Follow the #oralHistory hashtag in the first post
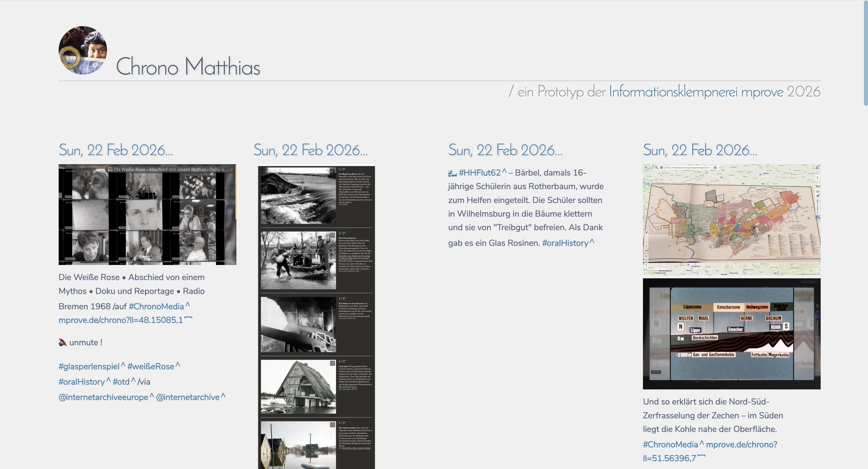 tap(84, 382)
